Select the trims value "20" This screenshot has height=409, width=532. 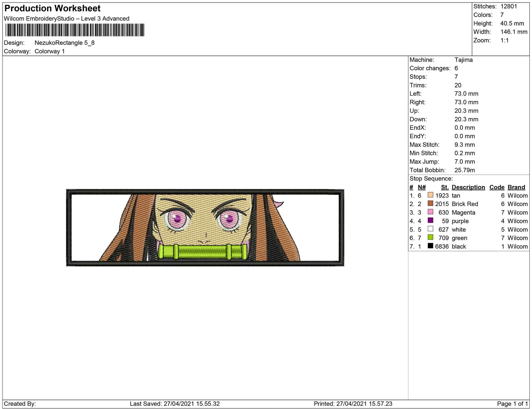coord(458,85)
